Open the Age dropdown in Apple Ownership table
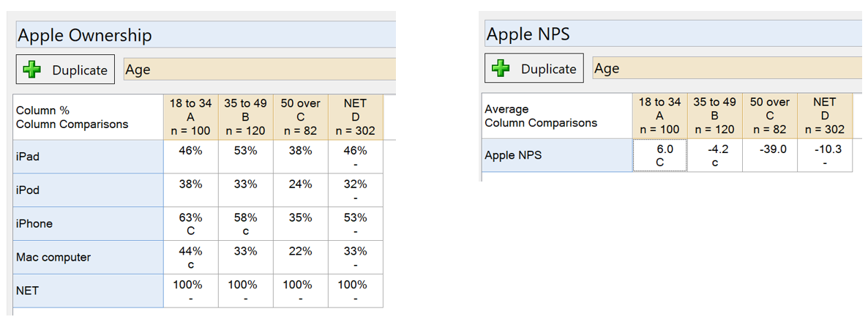 pyautogui.click(x=260, y=69)
